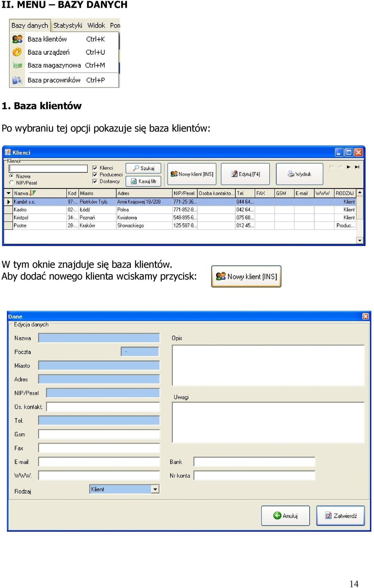The width and height of the screenshot is (374, 588).
Task: Click the Adres column header
Action: [x=144, y=193]
